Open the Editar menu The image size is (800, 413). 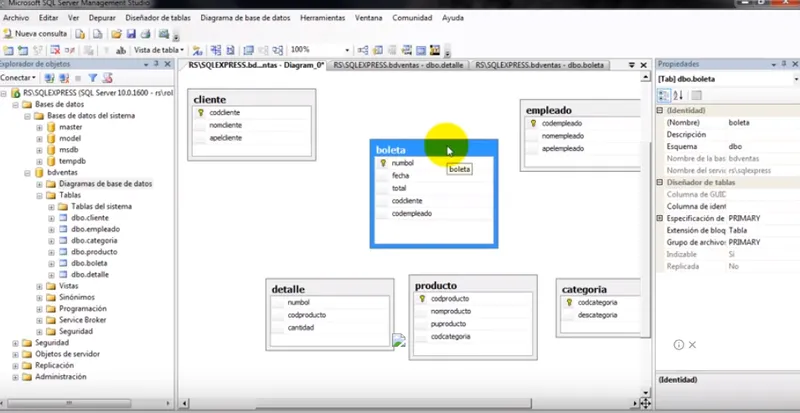click(48, 18)
